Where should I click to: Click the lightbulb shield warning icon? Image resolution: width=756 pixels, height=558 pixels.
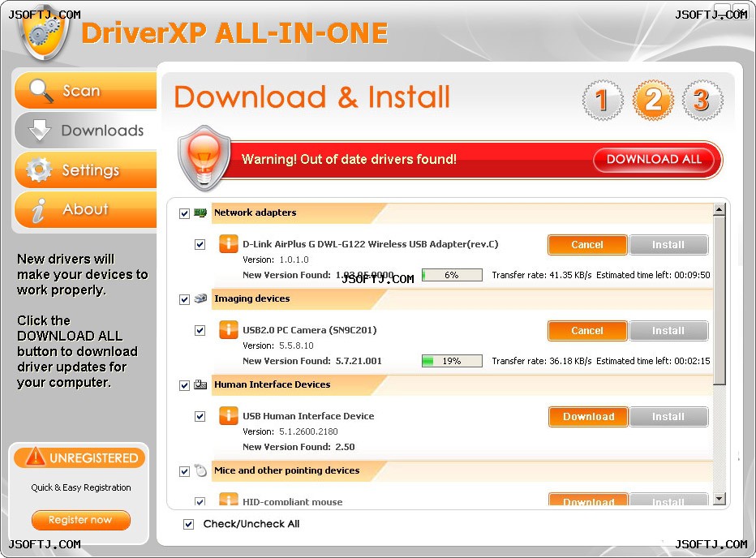coord(204,159)
